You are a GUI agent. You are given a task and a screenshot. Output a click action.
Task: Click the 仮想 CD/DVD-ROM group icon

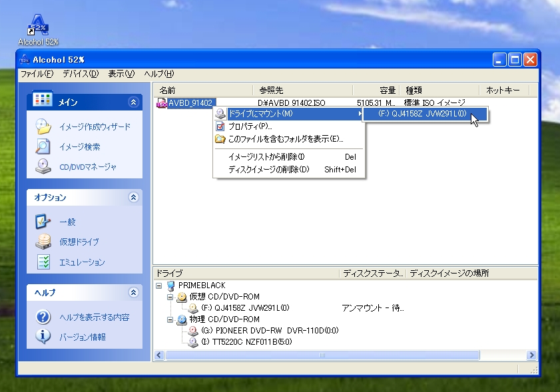pos(182,297)
